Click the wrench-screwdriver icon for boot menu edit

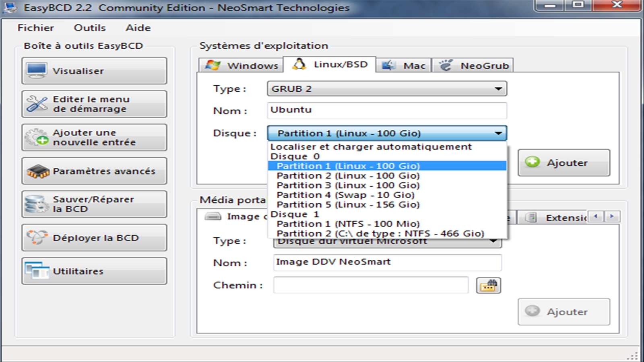pyautogui.click(x=37, y=104)
